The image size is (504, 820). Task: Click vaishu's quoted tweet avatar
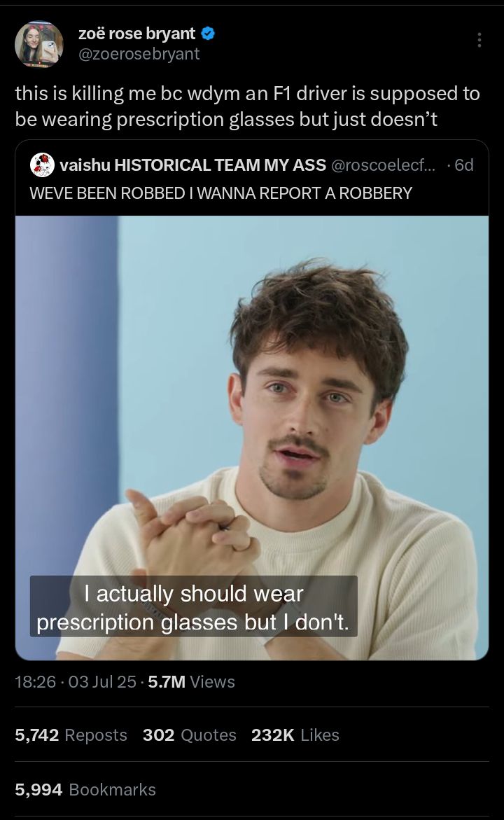[42, 165]
